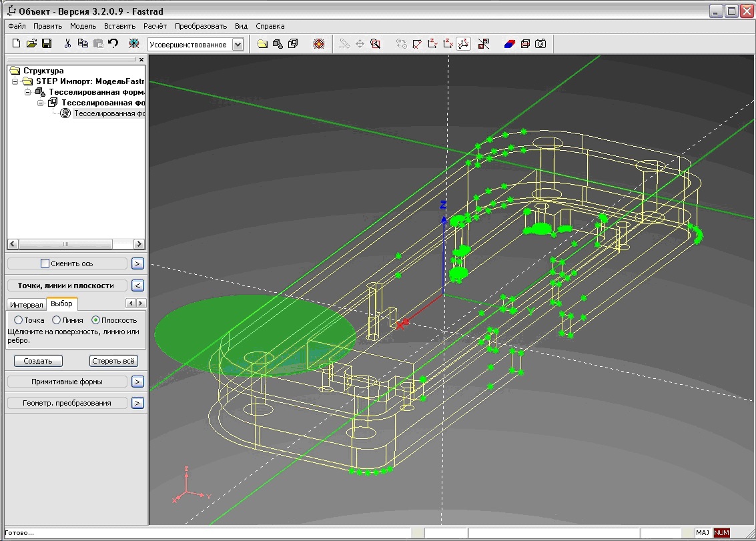This screenshot has height=541, width=756.
Task: Open the 'Модель' menu
Action: click(83, 26)
